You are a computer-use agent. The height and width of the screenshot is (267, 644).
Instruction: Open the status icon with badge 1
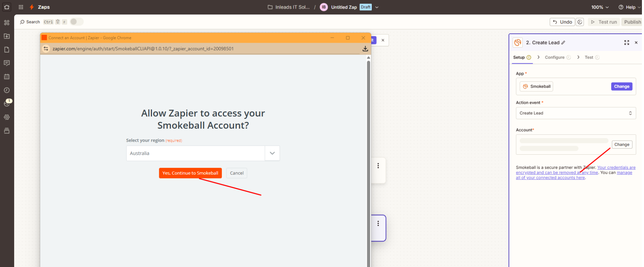(x=7, y=103)
